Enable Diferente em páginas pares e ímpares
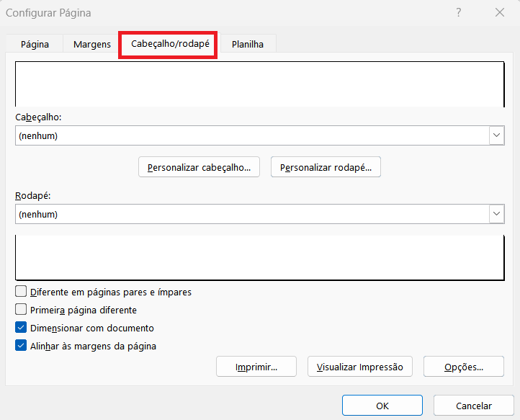520x420 pixels. [x=22, y=292]
